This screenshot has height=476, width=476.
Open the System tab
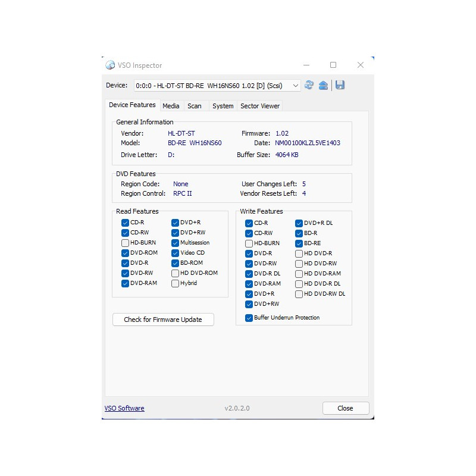coord(223,106)
